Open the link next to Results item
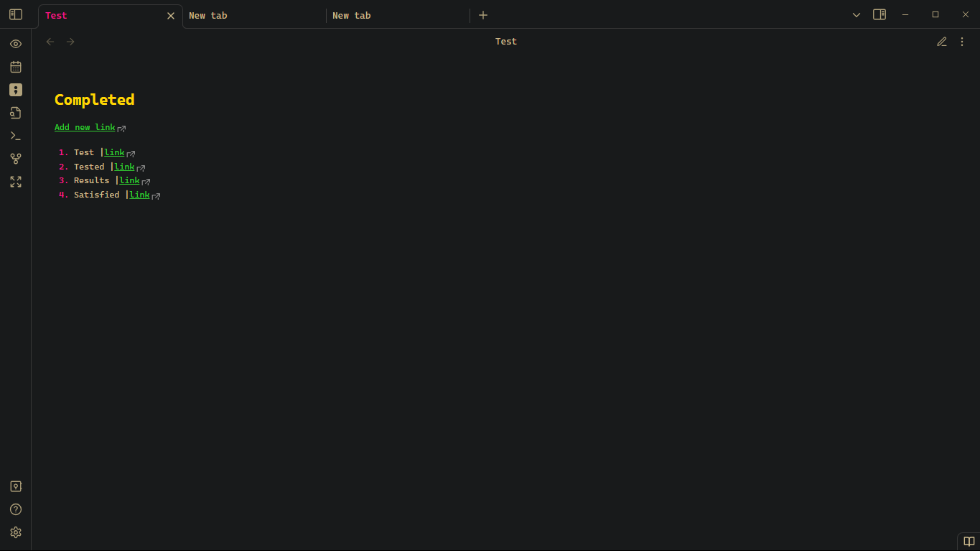Screen dimensions: 980x551 tap(130, 180)
